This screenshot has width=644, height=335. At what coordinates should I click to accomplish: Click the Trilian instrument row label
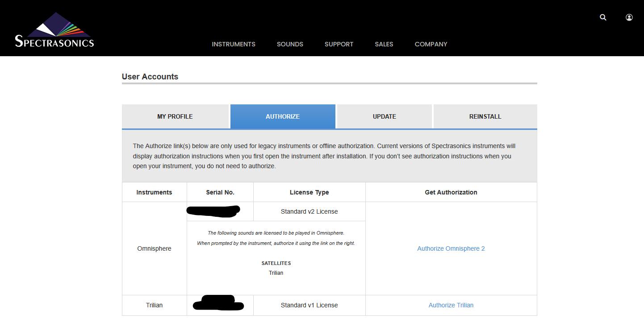tap(154, 305)
